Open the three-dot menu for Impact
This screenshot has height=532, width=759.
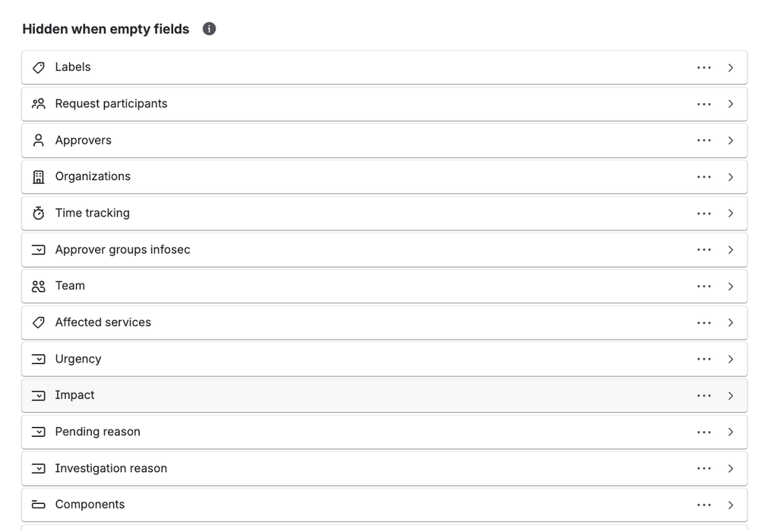(704, 395)
